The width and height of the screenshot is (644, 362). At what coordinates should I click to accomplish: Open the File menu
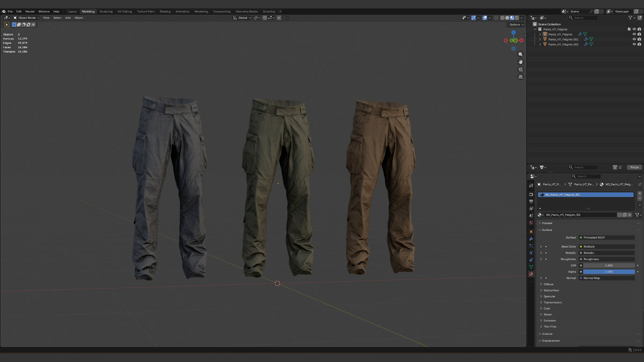[10, 11]
